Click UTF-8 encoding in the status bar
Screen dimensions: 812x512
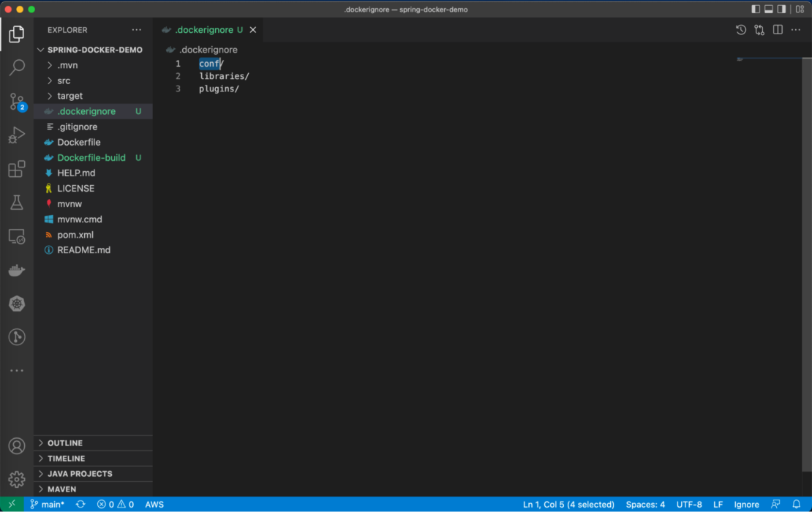[689, 504]
